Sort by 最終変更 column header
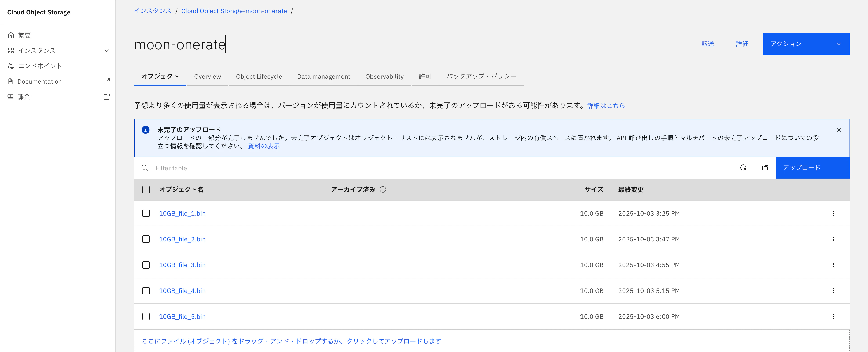 [x=631, y=190]
